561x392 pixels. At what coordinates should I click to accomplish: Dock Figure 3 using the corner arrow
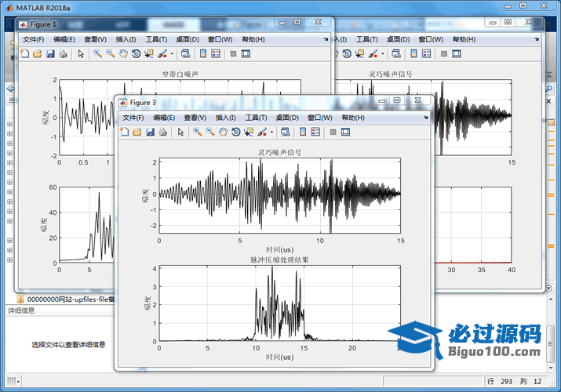[x=426, y=118]
